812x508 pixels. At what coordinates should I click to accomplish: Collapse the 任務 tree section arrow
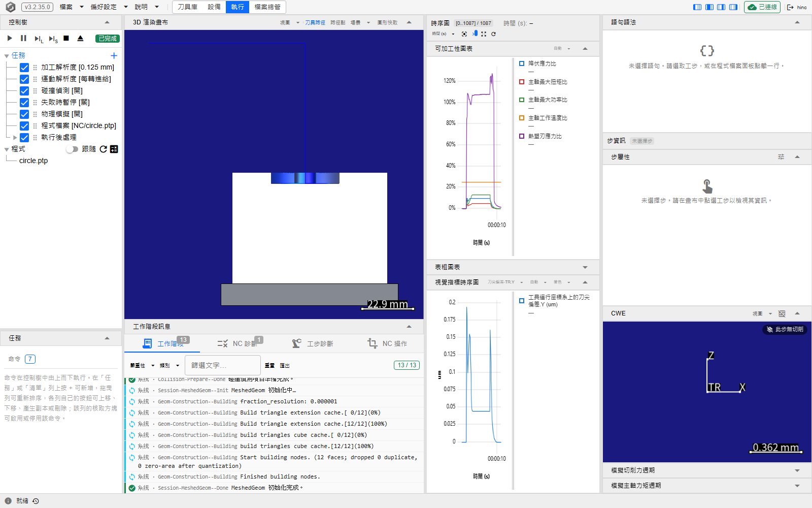(x=7, y=56)
